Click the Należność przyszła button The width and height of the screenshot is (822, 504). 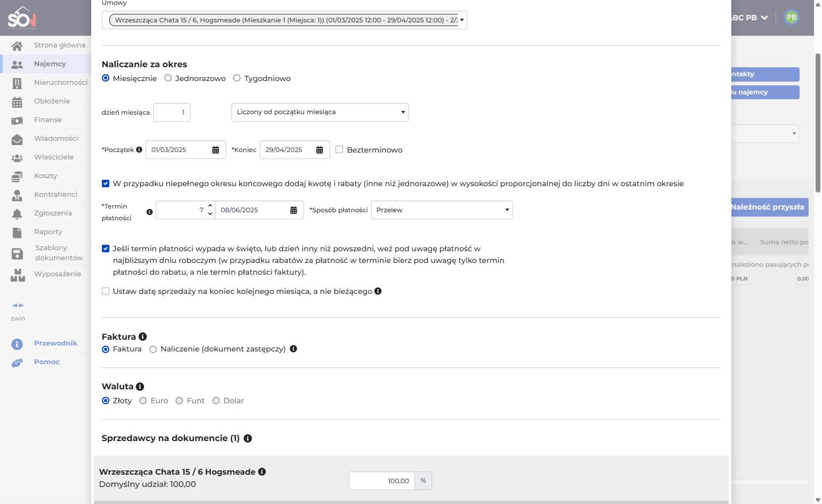pos(770,207)
